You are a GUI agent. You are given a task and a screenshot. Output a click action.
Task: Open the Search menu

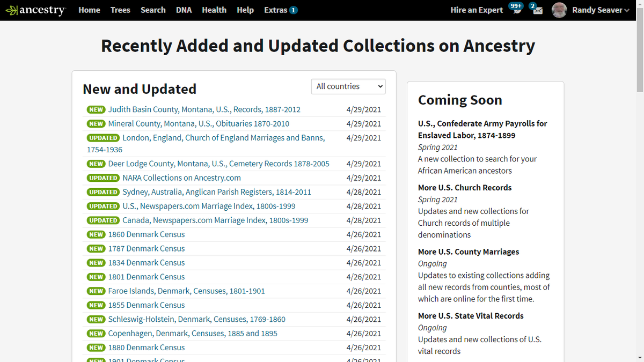pos(153,10)
